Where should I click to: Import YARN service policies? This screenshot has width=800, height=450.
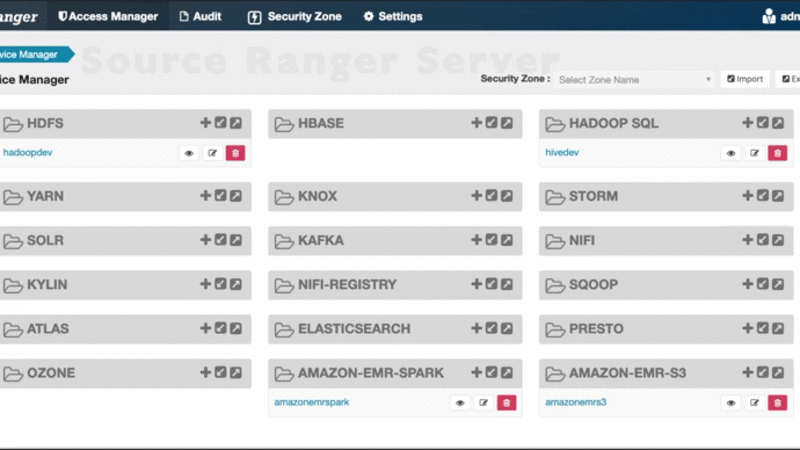220,196
